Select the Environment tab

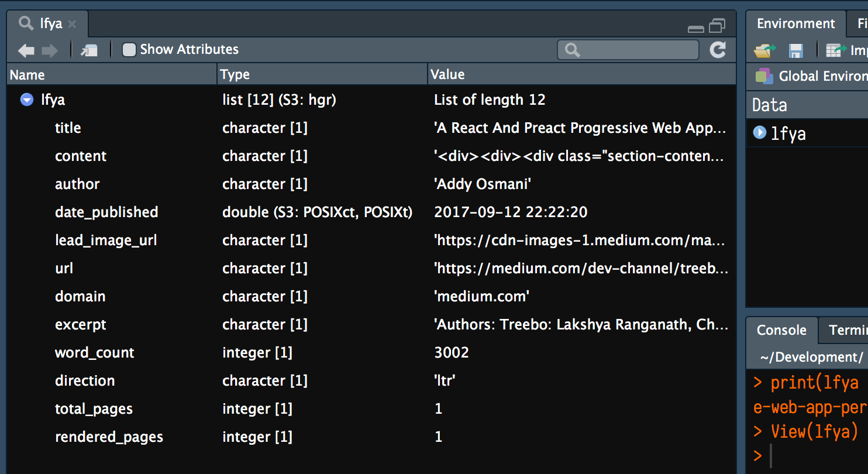tap(796, 23)
